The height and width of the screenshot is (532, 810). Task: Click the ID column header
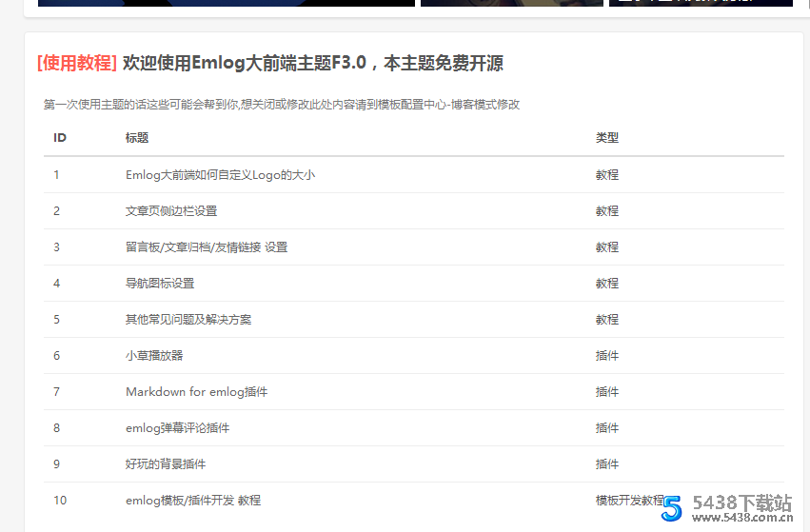point(60,138)
